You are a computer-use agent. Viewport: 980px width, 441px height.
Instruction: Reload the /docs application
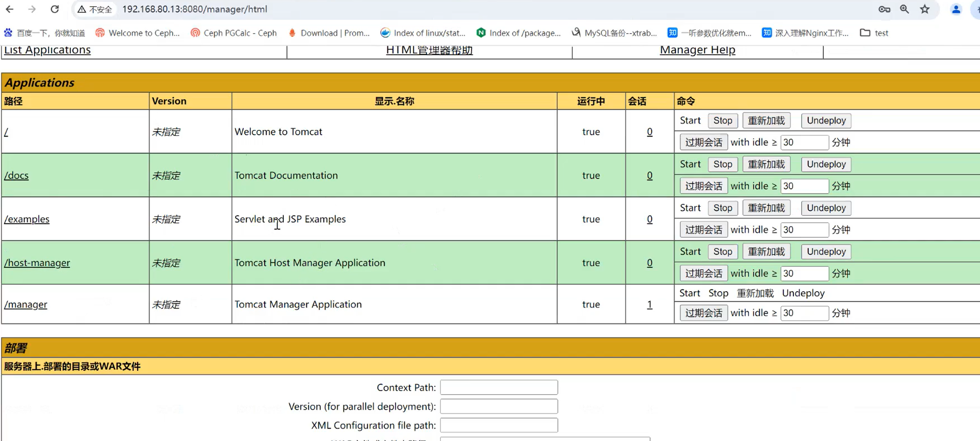coord(766,164)
